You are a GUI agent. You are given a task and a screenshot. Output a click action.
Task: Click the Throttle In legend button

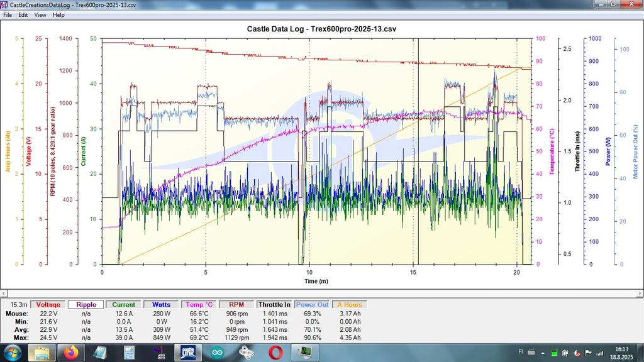pos(274,305)
